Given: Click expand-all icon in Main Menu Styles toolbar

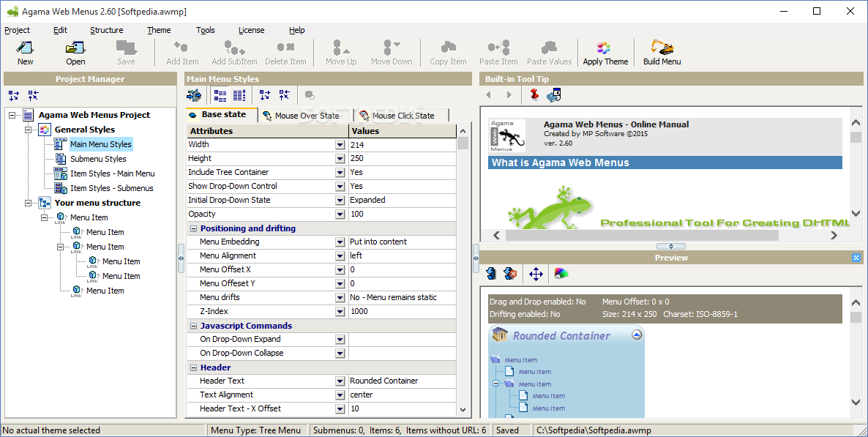Looking at the screenshot, I should click(265, 95).
